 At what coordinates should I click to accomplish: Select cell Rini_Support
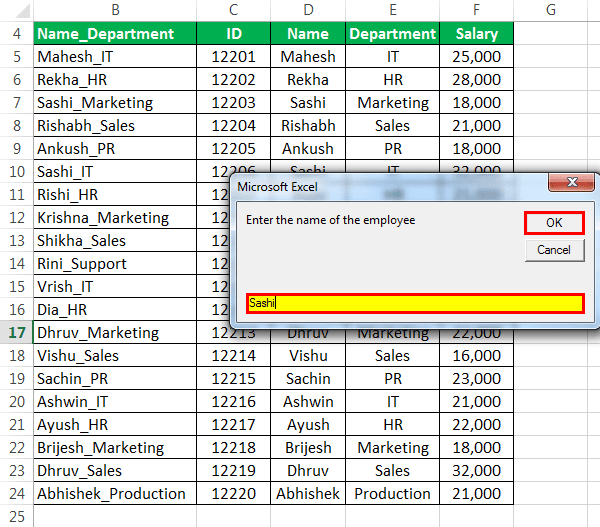point(115,263)
